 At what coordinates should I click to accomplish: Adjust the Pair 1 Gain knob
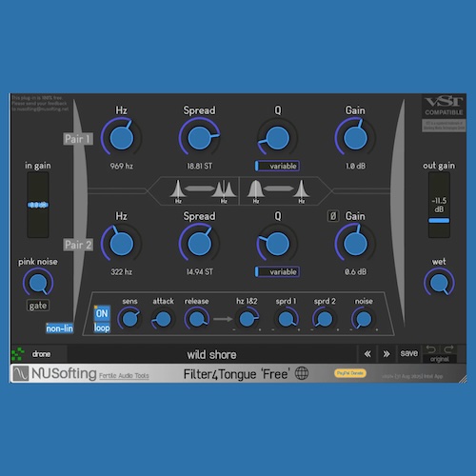[x=355, y=138]
